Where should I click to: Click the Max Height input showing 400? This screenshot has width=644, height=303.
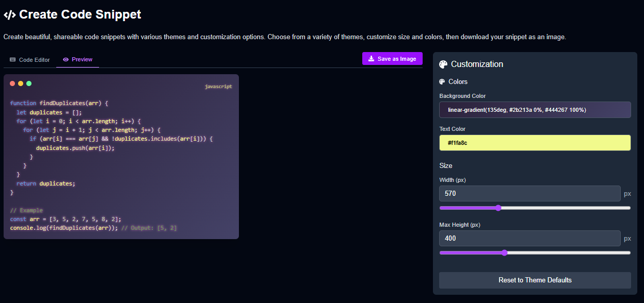click(x=529, y=238)
